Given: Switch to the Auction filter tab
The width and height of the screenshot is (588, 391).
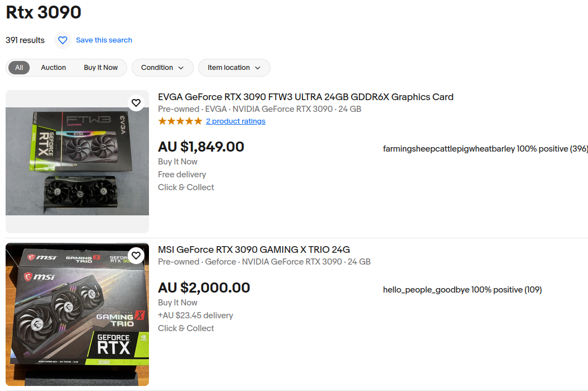Looking at the screenshot, I should (x=53, y=68).
